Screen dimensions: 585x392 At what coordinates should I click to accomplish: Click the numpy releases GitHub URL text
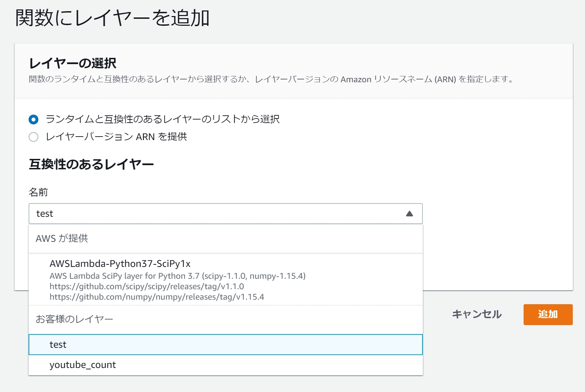(157, 297)
